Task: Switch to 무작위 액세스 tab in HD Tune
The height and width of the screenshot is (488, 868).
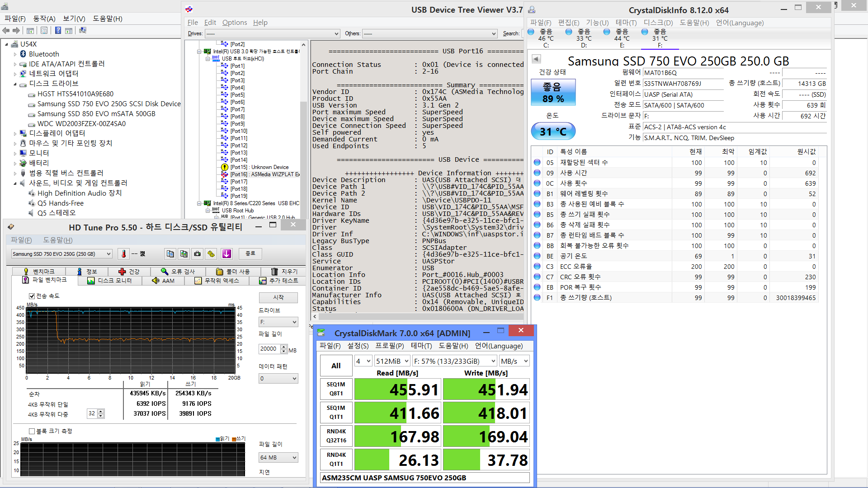Action: 217,281
